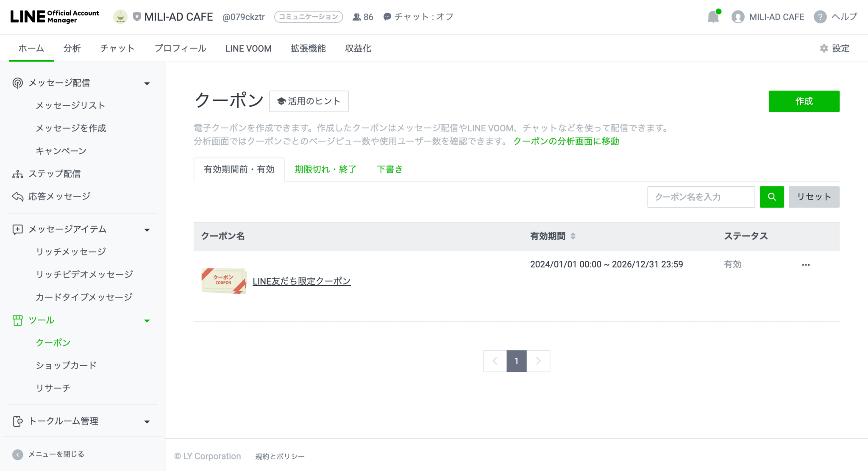Screen dimensions: 868x471
Task: Click the チャット:オフ speech bubble icon
Action: point(387,17)
